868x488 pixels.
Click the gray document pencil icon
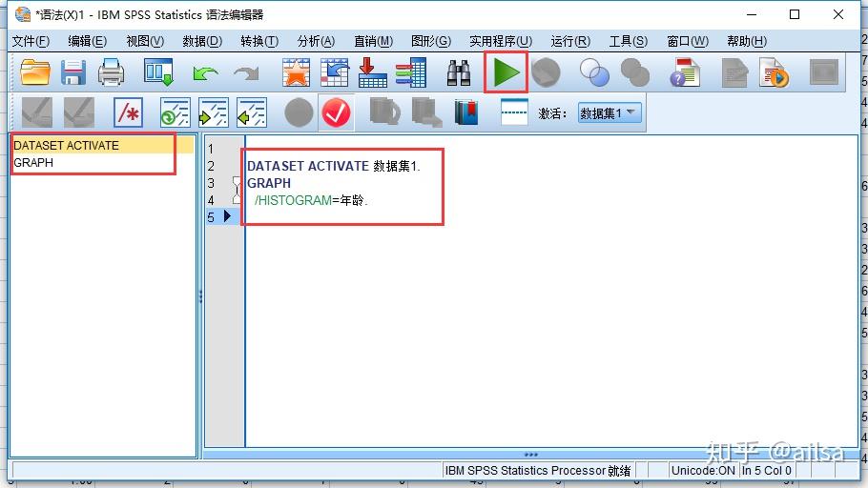click(734, 72)
